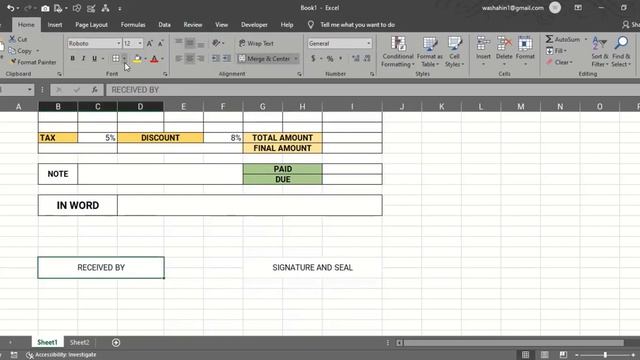Image resolution: width=640 pixels, height=360 pixels.
Task: Click the Delete cells icon
Action: pyautogui.click(x=504, y=44)
